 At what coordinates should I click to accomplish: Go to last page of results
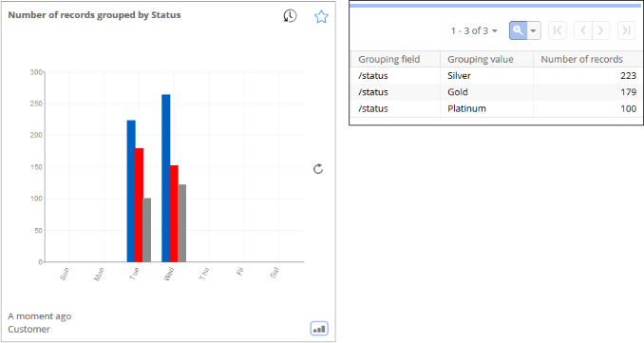[x=626, y=30]
